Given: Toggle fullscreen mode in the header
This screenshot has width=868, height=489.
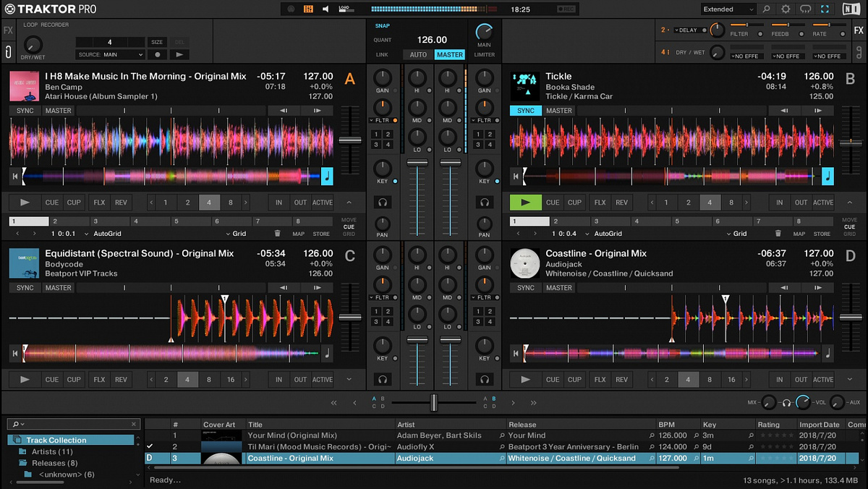Looking at the screenshot, I should pos(825,9).
